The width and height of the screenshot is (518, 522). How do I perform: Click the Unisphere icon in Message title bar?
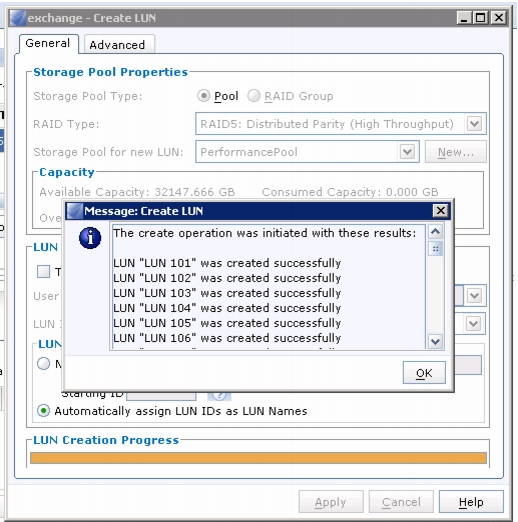point(75,211)
